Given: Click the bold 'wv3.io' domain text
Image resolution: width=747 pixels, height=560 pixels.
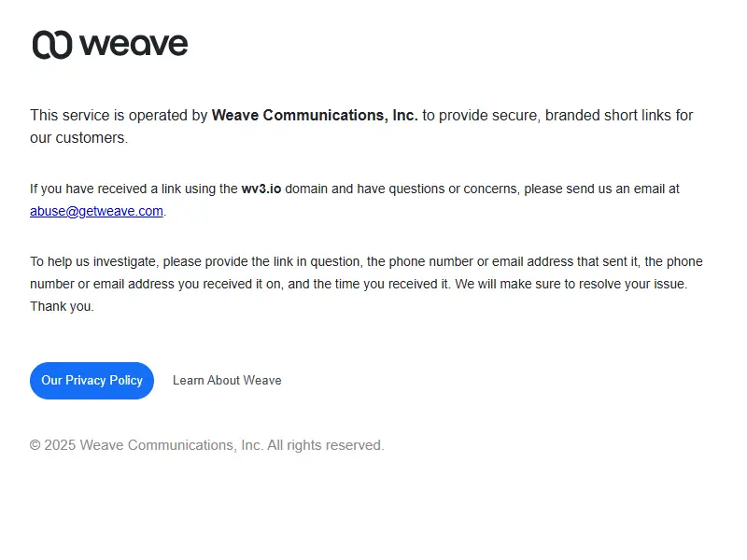Looking at the screenshot, I should (x=261, y=189).
